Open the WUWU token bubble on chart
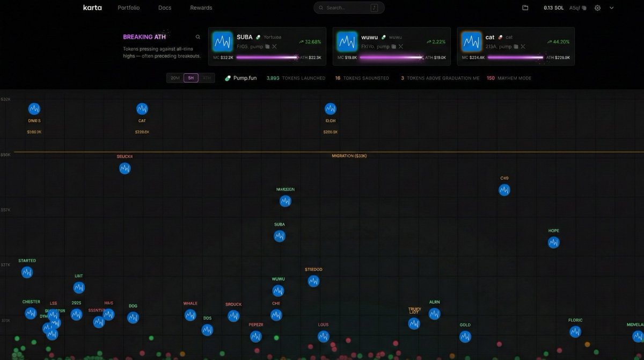 tap(278, 291)
